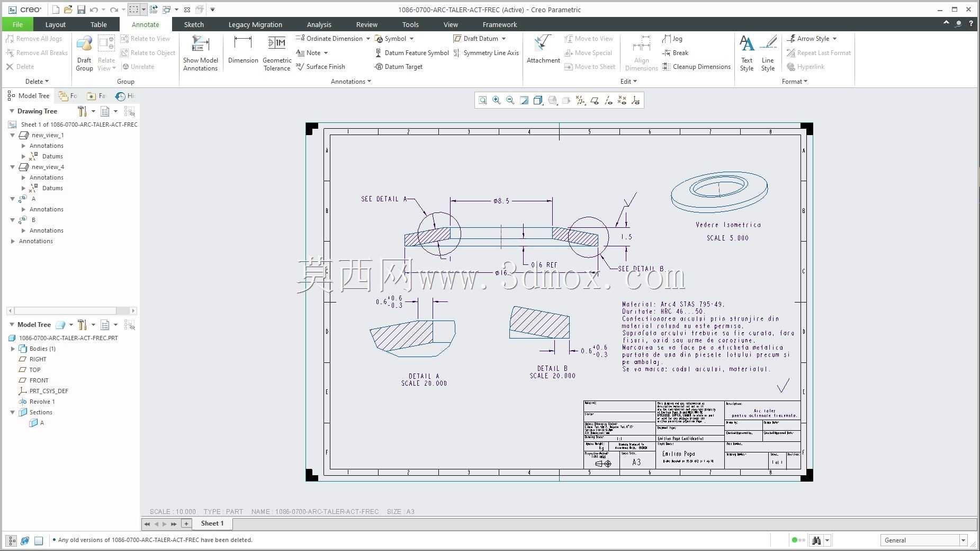Click the Break button
The width and height of the screenshot is (980, 551).
(x=675, y=53)
